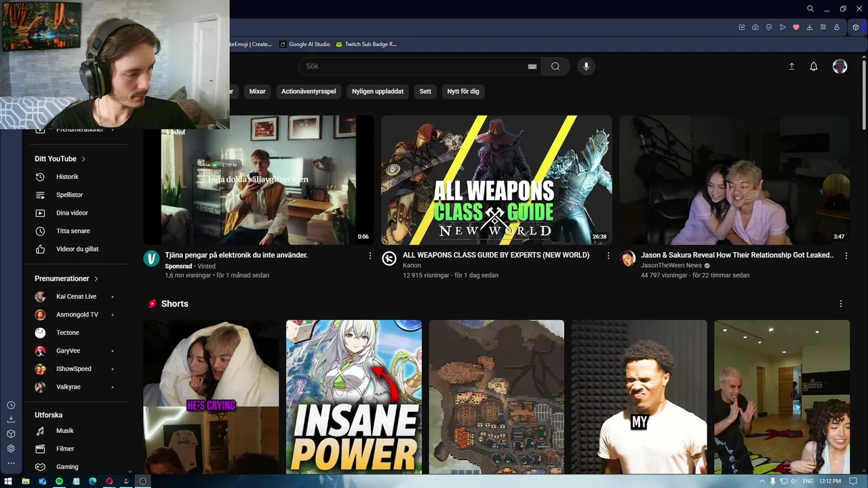Open options for ALL WEAPONS CLASS GUIDE video
Viewport: 868px width, 488px height.
pos(608,256)
